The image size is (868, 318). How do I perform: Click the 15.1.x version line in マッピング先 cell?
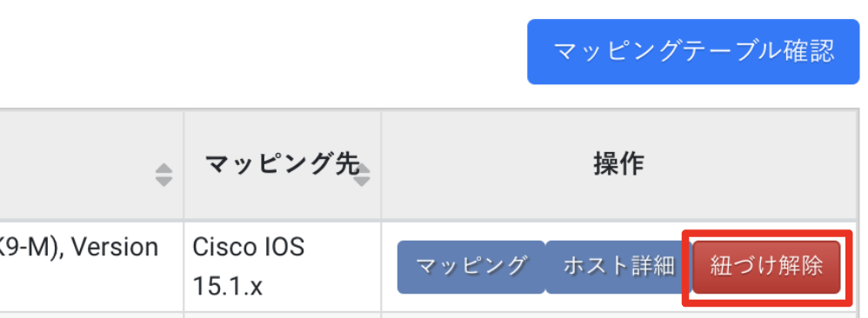pyautogui.click(x=227, y=287)
